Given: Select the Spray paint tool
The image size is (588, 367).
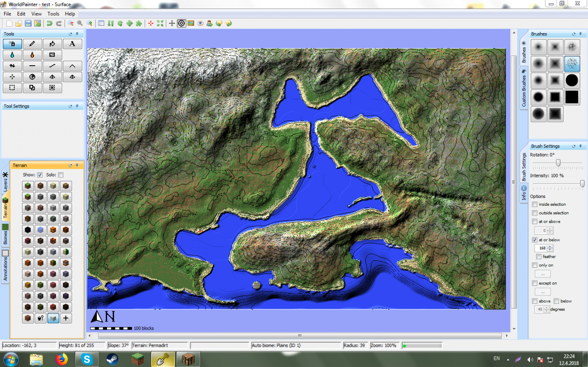Looking at the screenshot, I should (12, 44).
